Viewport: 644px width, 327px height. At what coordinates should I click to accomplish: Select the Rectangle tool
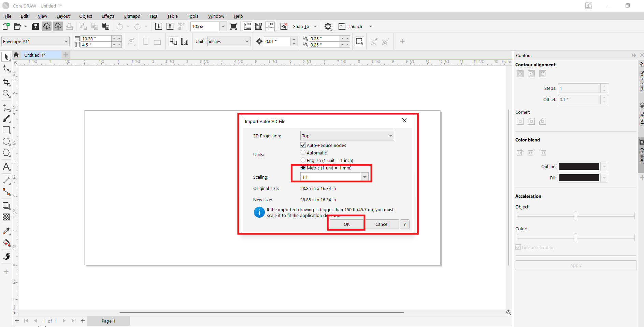6,130
